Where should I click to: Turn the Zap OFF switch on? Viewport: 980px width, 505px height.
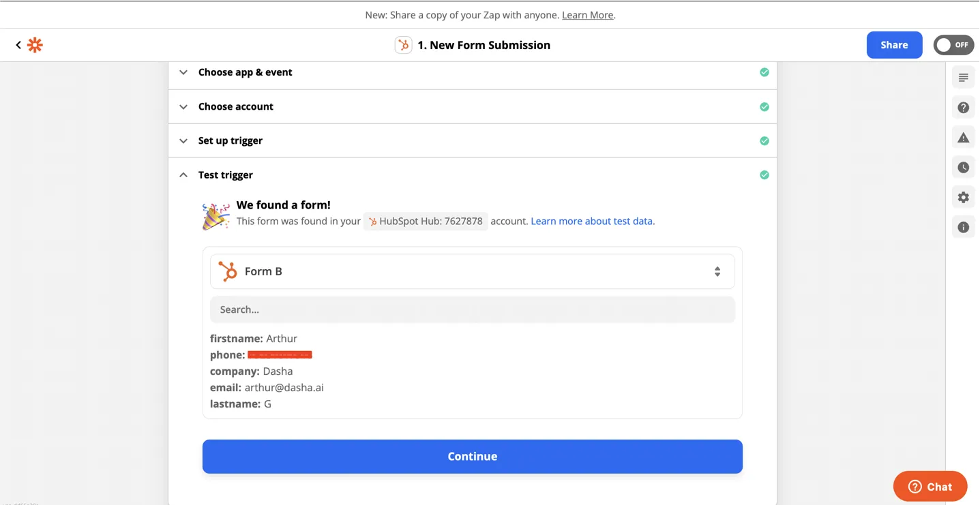(953, 45)
